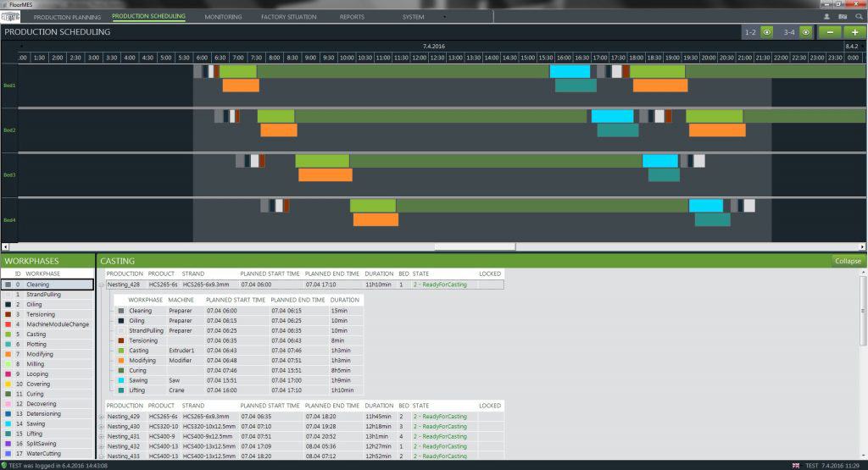Click the camera snapshot icon
The width and height of the screenshot is (868, 470).
pyautogui.click(x=842, y=17)
